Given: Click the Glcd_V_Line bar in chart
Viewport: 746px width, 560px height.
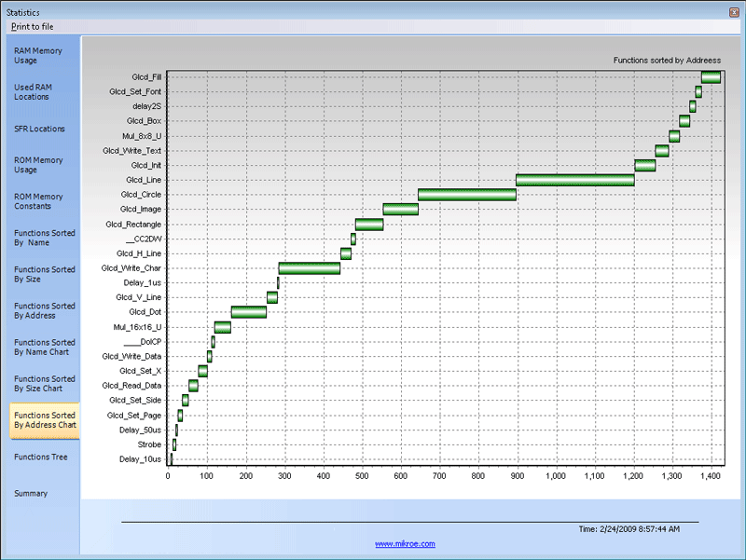Looking at the screenshot, I should 272,297.
